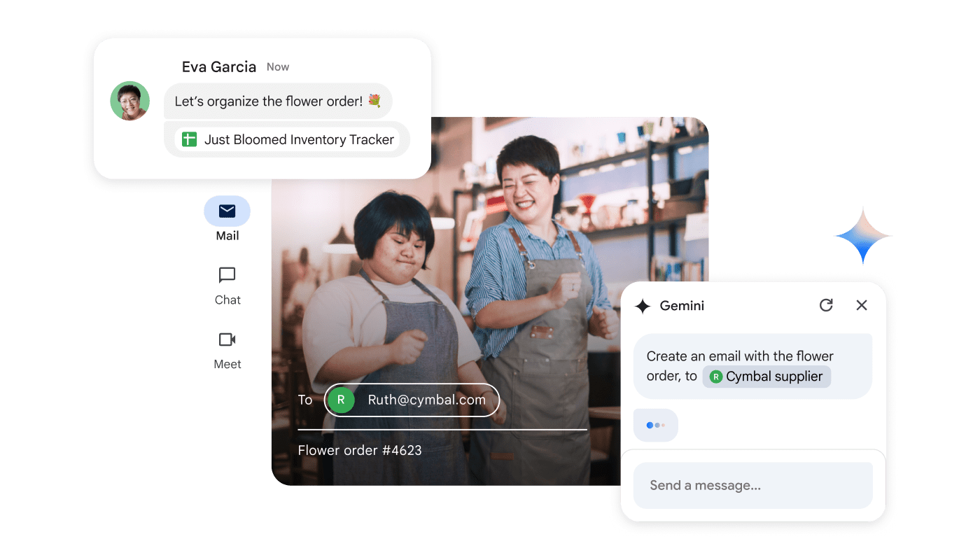Open Just Bloomed Inventory Tracker attachment
Viewport: 980px width, 560px height.
[x=298, y=139]
